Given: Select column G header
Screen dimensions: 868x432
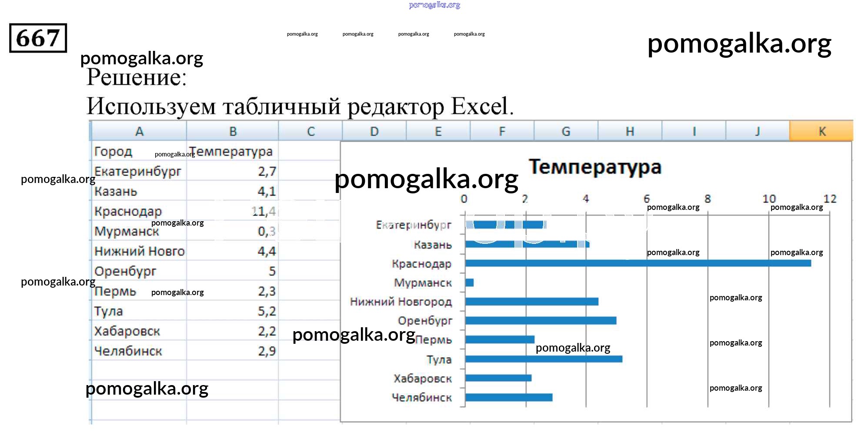Looking at the screenshot, I should pos(566,131).
